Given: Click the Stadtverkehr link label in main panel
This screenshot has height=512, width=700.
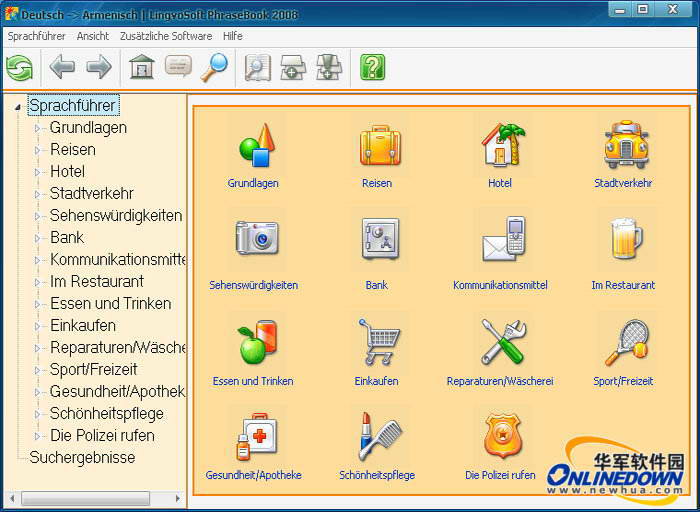Looking at the screenshot, I should pyautogui.click(x=623, y=183).
